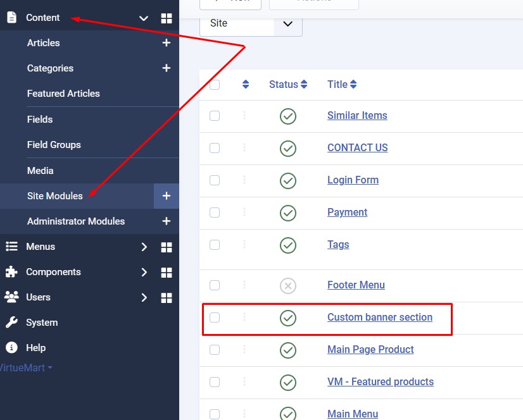
Task: Click the published status icon for Login Form
Action: coord(288,180)
